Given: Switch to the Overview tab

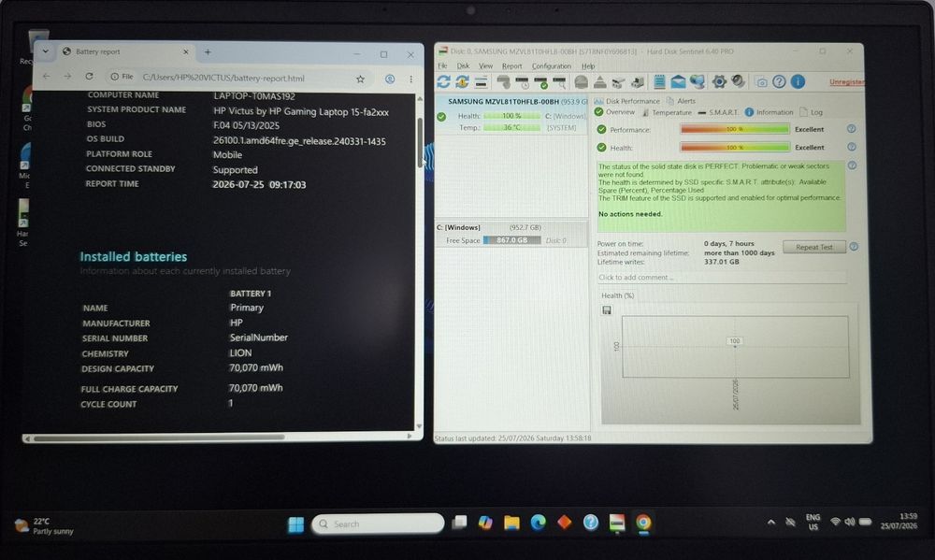Looking at the screenshot, I should coord(615,112).
